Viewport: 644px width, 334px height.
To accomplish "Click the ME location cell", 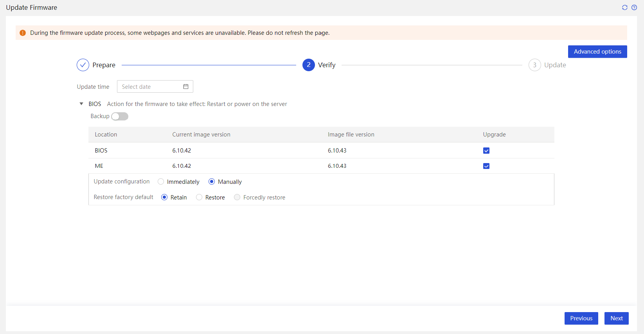I will click(99, 166).
